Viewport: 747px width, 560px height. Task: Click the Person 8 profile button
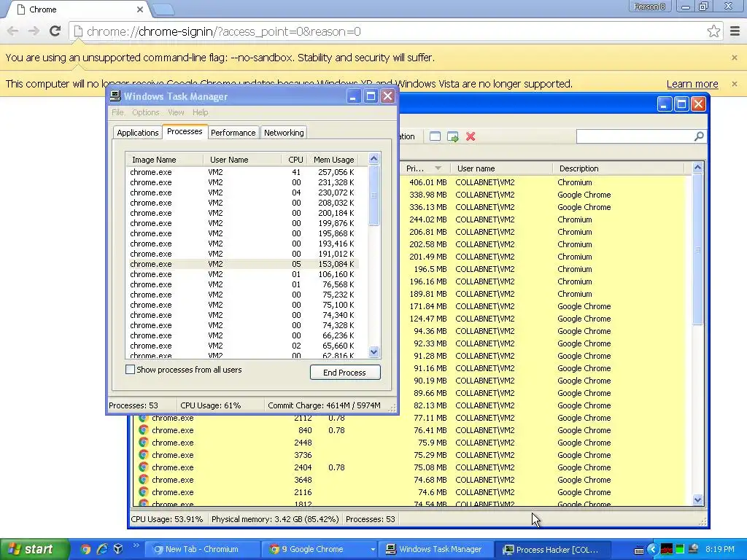click(x=649, y=7)
